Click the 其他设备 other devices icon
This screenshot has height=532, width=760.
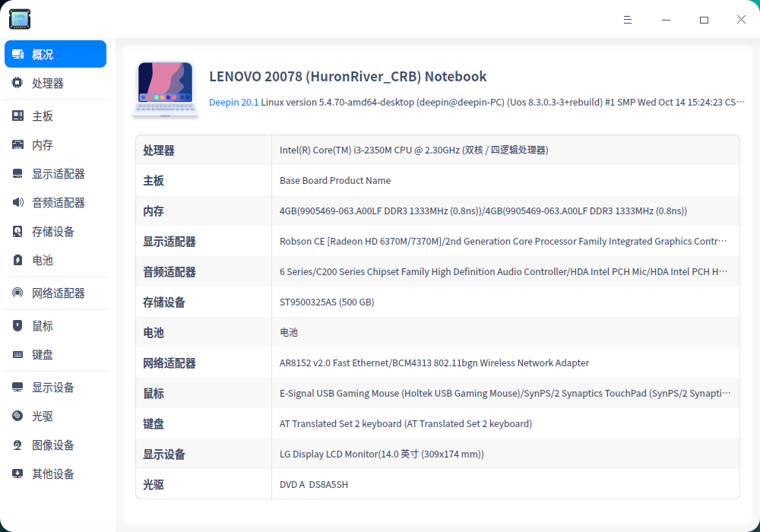[17, 473]
